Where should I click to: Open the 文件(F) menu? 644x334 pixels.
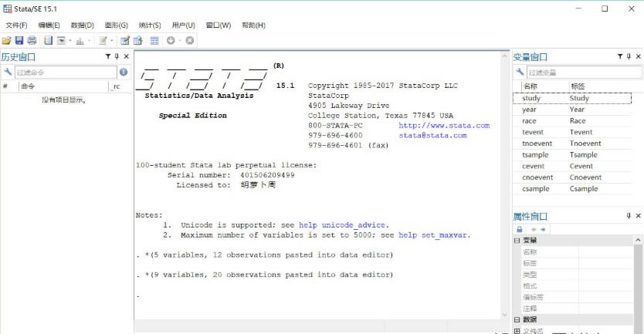[x=16, y=25]
